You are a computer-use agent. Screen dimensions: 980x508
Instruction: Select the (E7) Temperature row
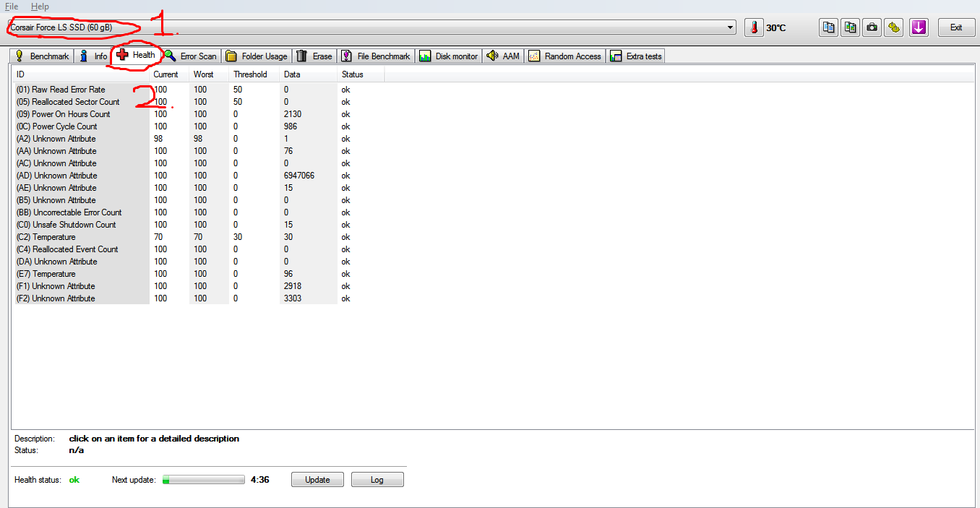[199, 274]
